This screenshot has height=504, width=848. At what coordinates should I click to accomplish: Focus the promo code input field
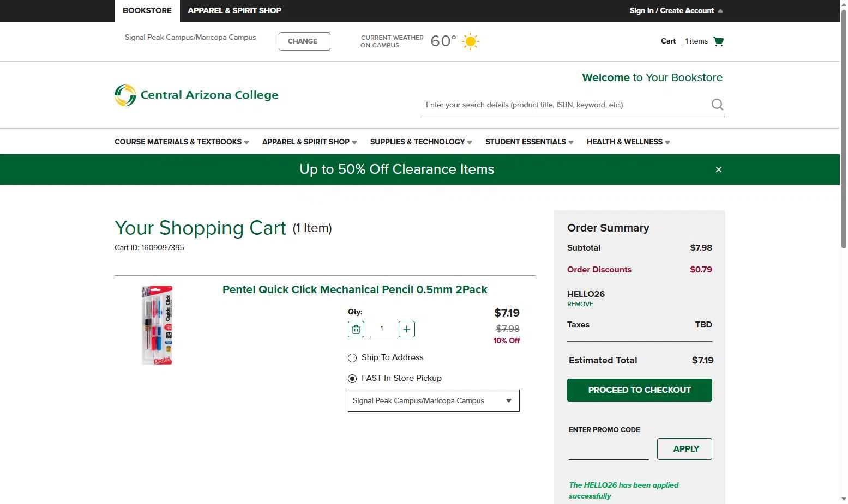point(609,450)
